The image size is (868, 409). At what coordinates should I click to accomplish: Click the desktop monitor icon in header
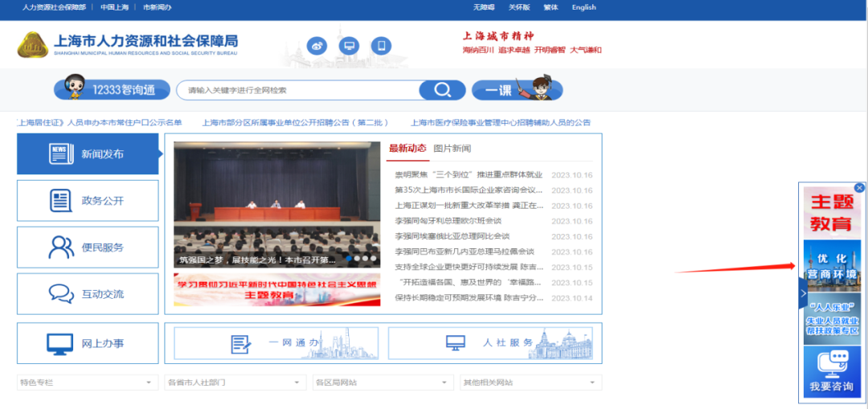point(349,45)
